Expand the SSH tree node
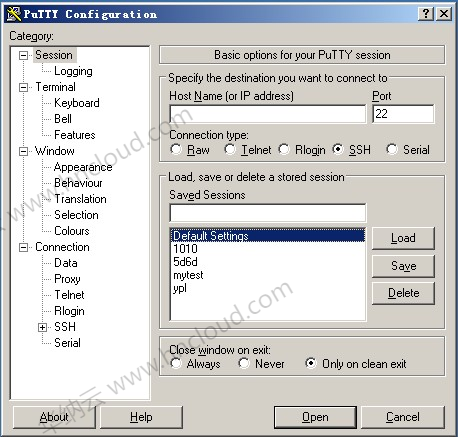This screenshot has height=437, width=458. (42, 327)
